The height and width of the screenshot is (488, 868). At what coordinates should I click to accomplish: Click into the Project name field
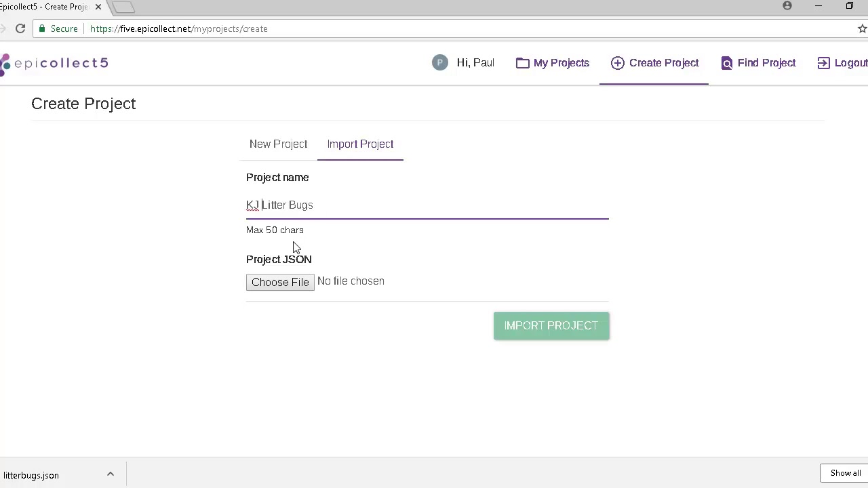click(x=427, y=205)
